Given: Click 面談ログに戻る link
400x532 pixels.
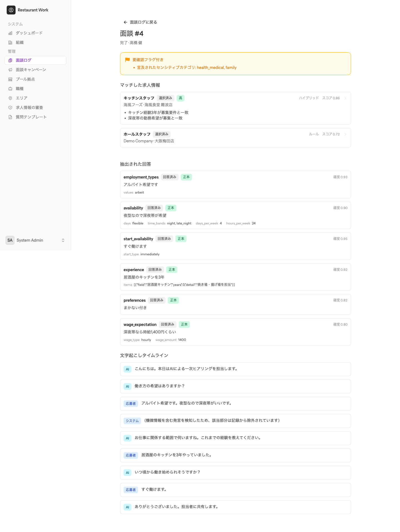Looking at the screenshot, I should click(140, 22).
